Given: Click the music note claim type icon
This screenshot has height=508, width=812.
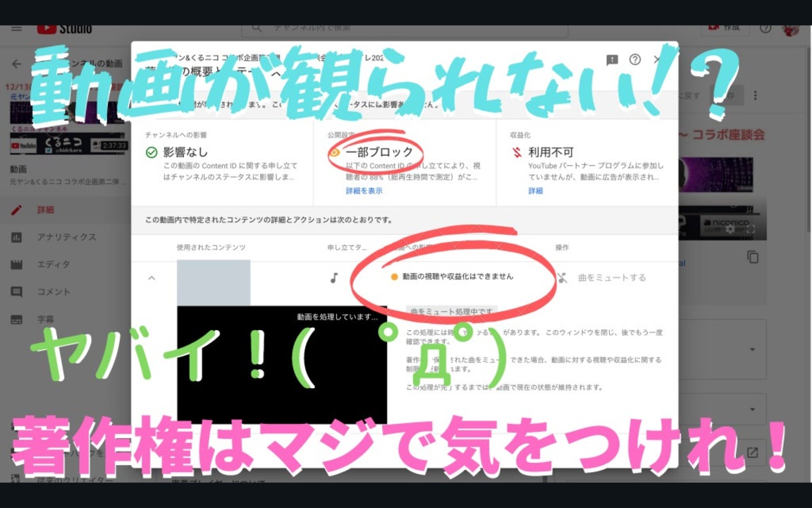Looking at the screenshot, I should (x=334, y=279).
